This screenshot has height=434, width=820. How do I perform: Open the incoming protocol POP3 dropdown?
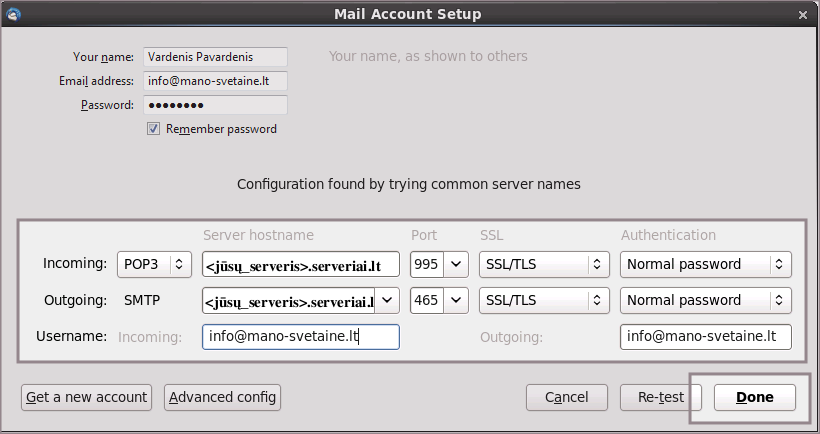154,264
